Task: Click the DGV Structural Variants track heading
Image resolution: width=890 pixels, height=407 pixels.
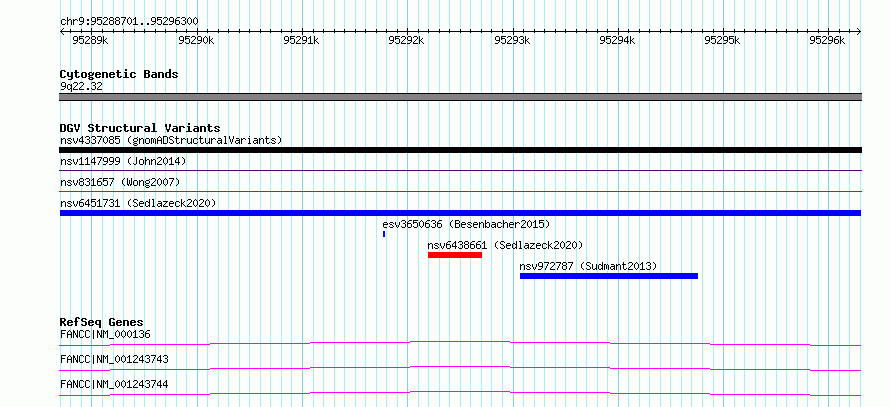Action: tap(140, 128)
